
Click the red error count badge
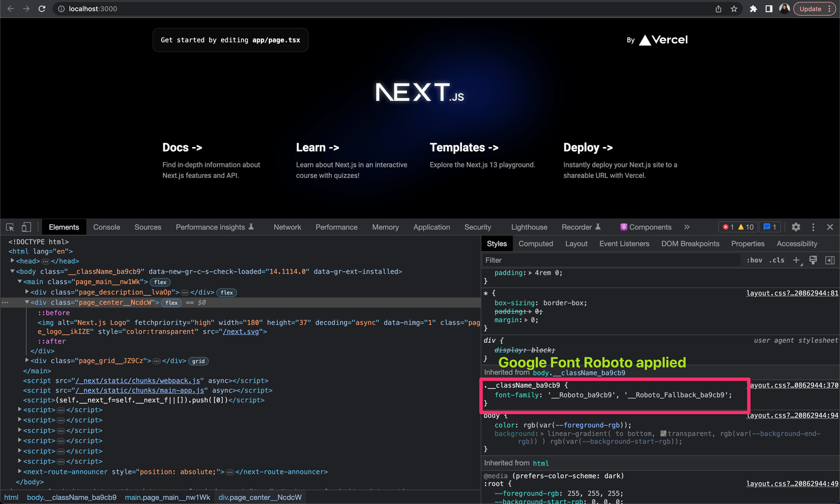(x=728, y=227)
